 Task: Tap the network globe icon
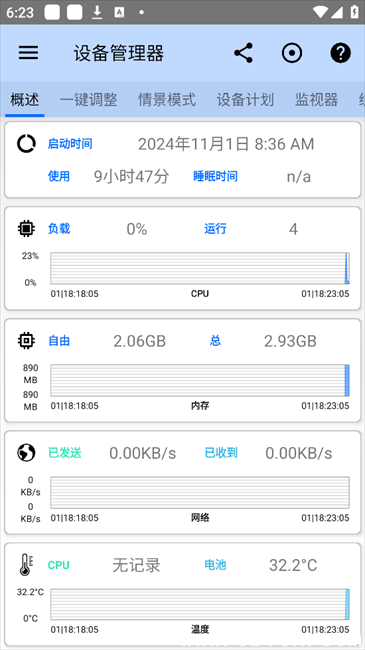pos(26,453)
